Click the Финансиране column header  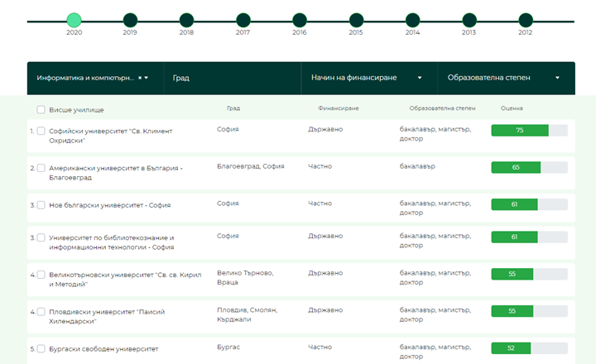click(x=338, y=108)
